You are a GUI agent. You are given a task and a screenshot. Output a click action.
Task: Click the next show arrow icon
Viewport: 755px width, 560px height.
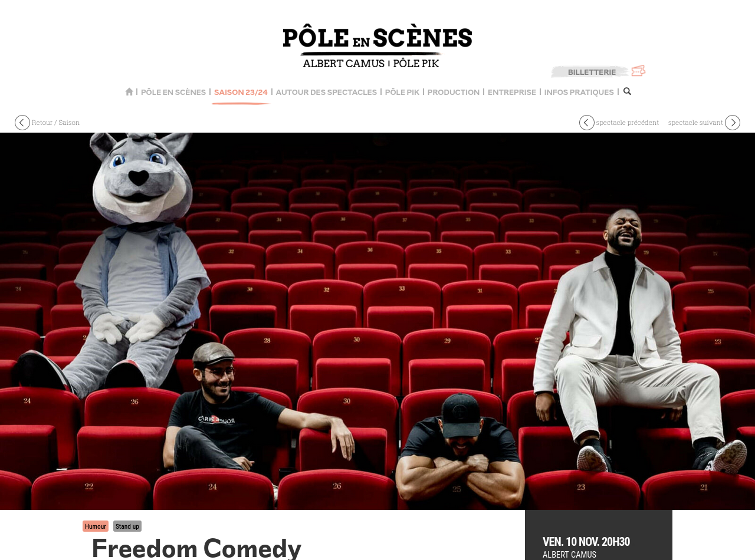click(733, 123)
